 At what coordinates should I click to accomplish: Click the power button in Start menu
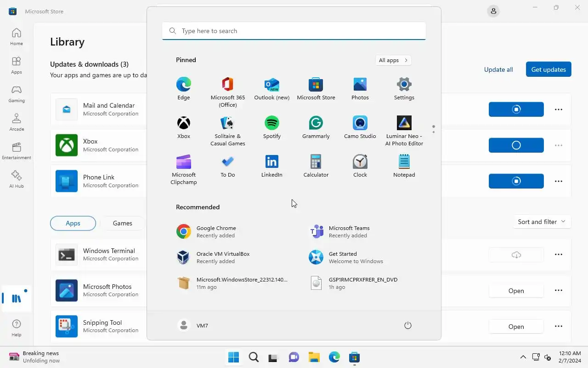(x=407, y=325)
